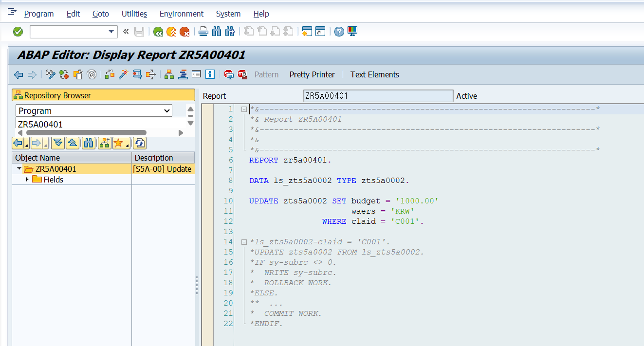Open the Utilities menu
644x346 pixels.
[134, 14]
